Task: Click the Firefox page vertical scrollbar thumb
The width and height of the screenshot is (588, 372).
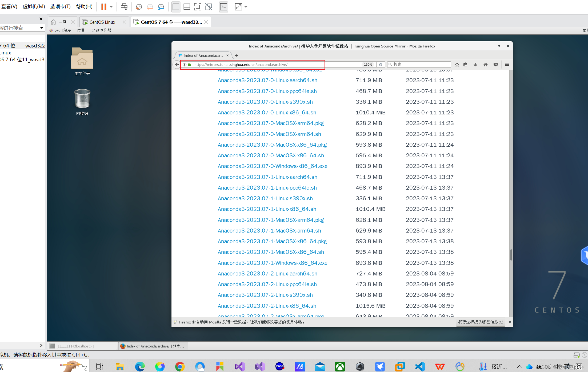Action: (x=511, y=255)
